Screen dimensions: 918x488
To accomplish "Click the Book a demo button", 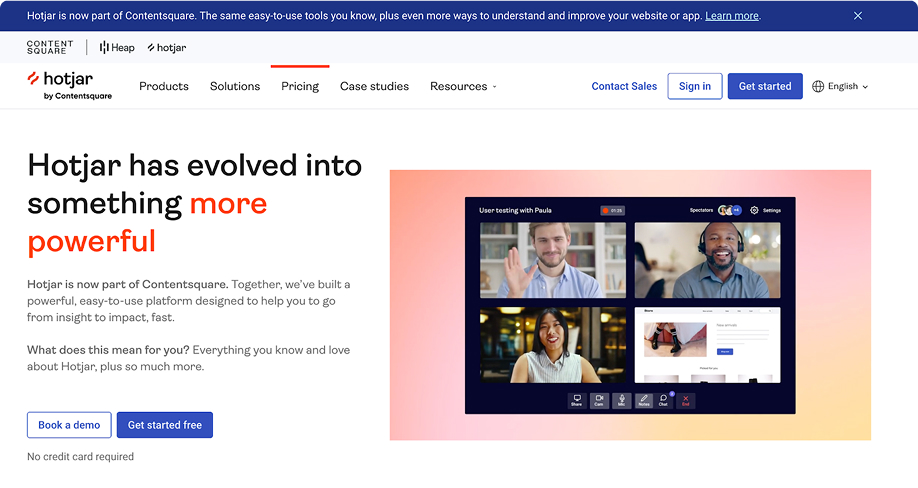I will pyautogui.click(x=69, y=425).
